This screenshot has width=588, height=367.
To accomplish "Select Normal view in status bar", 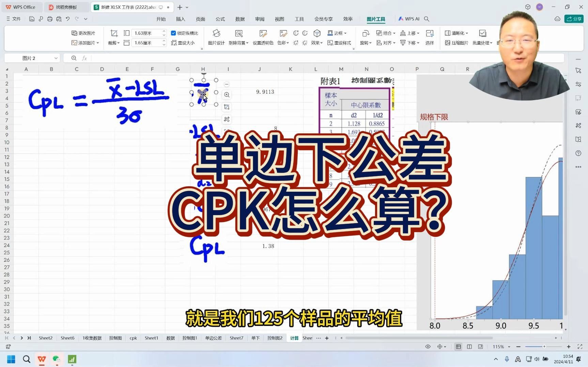I will 458,347.
